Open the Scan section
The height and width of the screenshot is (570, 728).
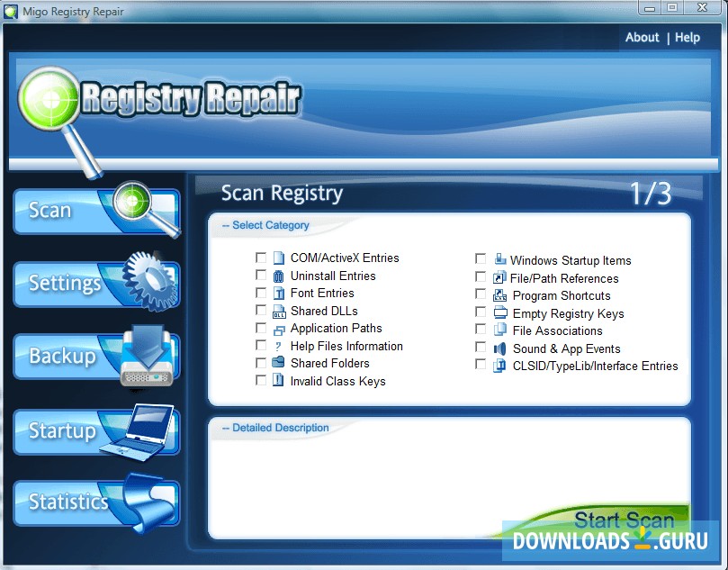coord(96,211)
